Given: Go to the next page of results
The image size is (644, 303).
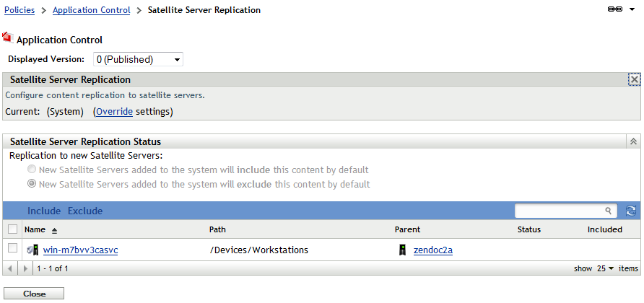Looking at the screenshot, I should [x=26, y=268].
